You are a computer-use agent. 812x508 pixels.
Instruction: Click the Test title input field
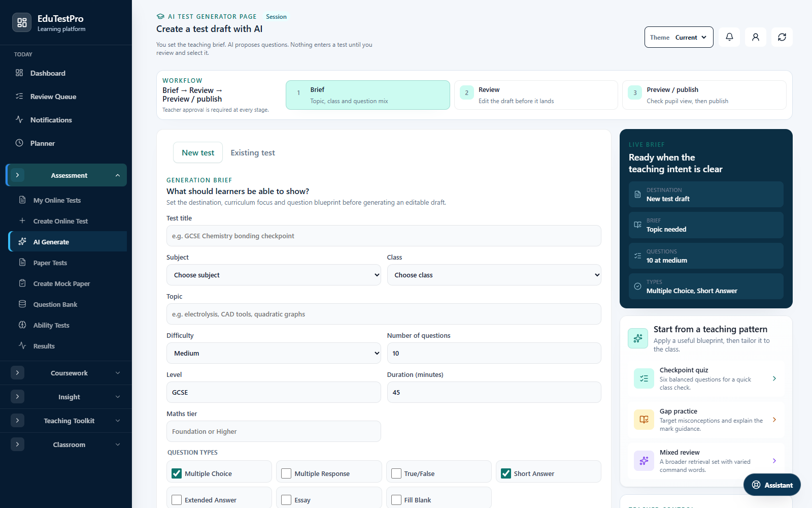pos(384,236)
